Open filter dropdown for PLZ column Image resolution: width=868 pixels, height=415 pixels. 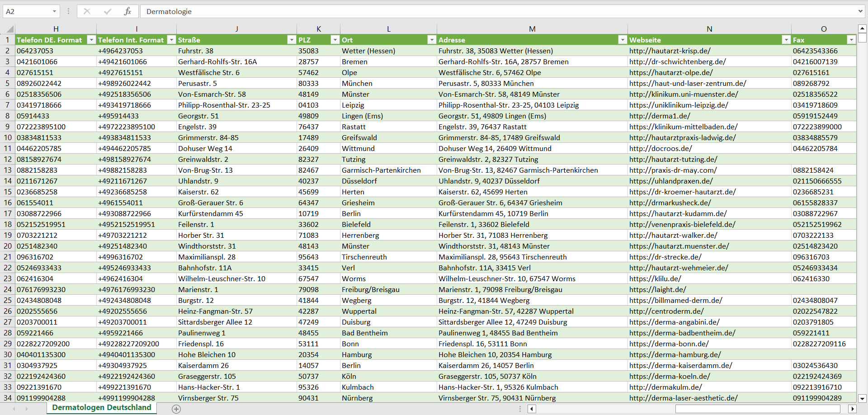click(335, 40)
